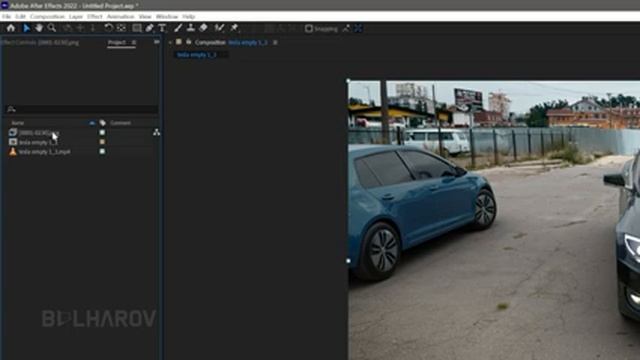
Task: Open the Window menu
Action: (167, 17)
